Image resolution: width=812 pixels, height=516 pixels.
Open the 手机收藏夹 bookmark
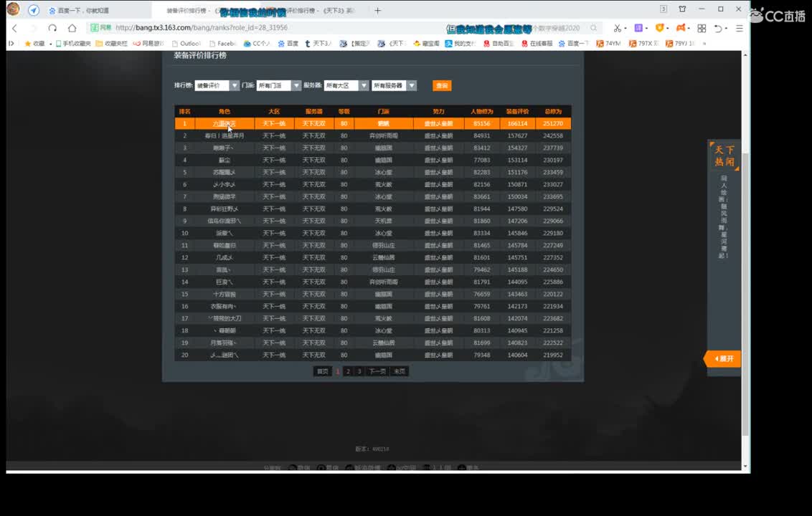pos(73,44)
